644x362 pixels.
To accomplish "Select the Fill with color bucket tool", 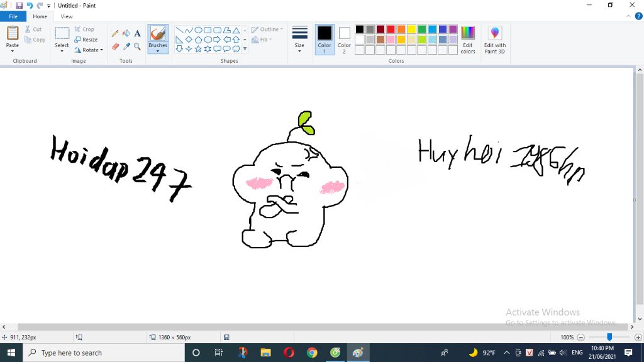I will click(x=126, y=33).
